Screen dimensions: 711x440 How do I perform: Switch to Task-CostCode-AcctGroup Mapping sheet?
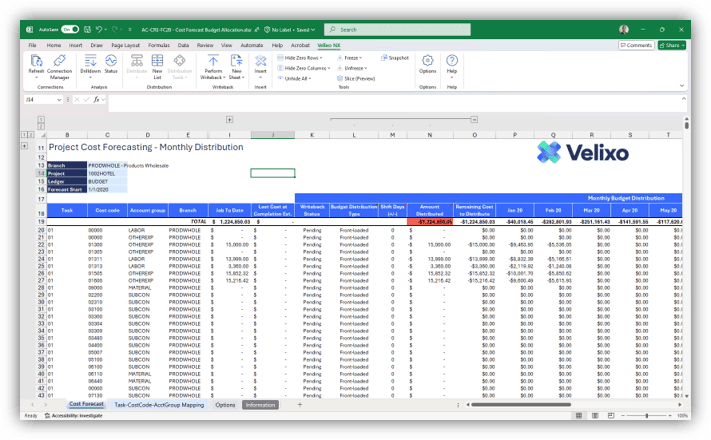click(x=159, y=405)
